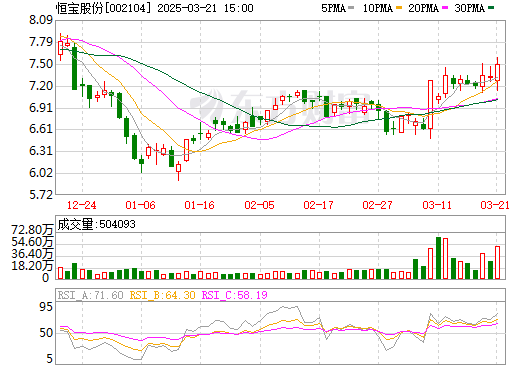This screenshot has height=365, width=520.
Task: Click the 01-06 date axis label
Action: tap(141, 205)
